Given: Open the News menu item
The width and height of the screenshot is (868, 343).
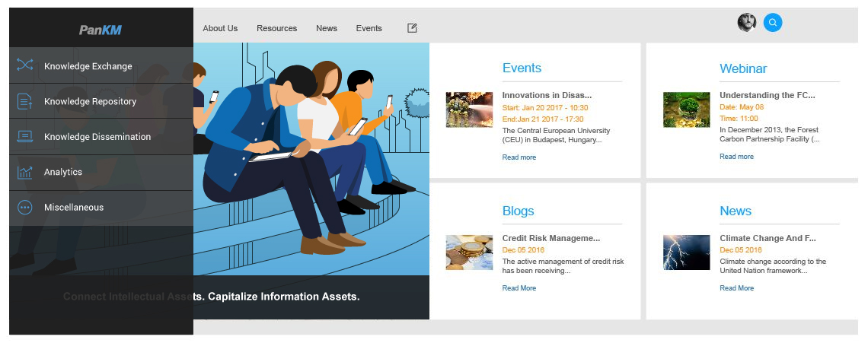Looking at the screenshot, I should tap(327, 28).
